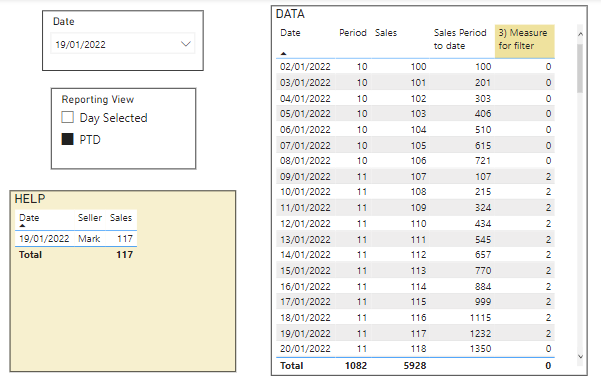Sort HELP table by Sales column header
Viewport: 601px width, 388px height.
(x=121, y=218)
